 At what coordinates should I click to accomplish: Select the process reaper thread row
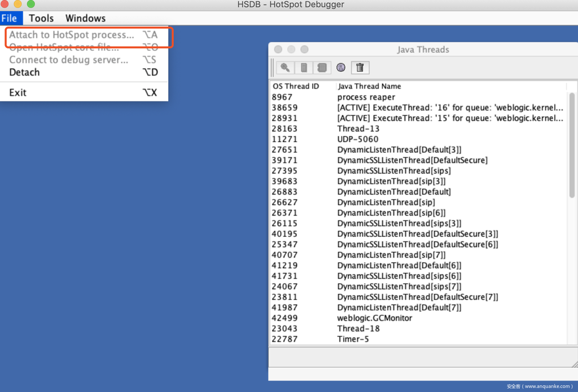[418, 97]
